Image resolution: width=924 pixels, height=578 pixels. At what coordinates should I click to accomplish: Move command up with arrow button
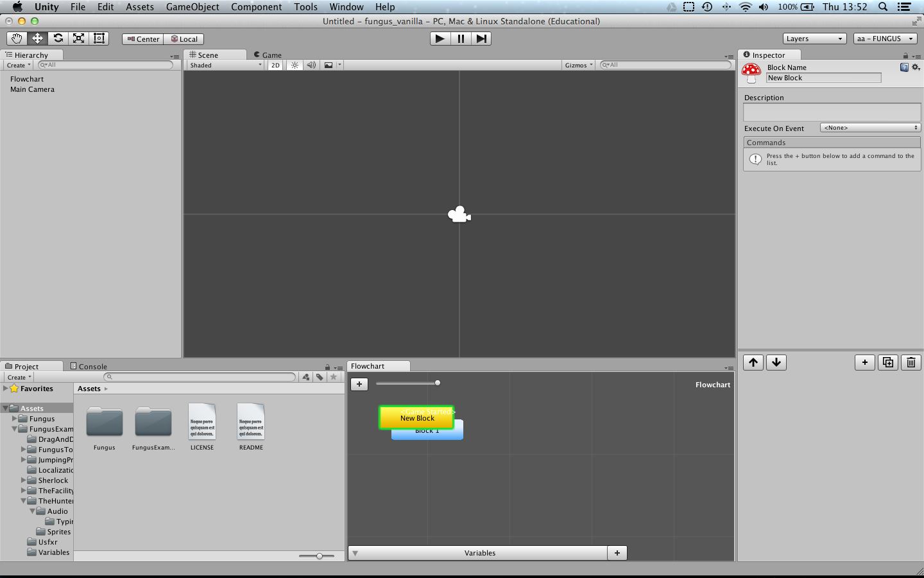pyautogui.click(x=753, y=362)
